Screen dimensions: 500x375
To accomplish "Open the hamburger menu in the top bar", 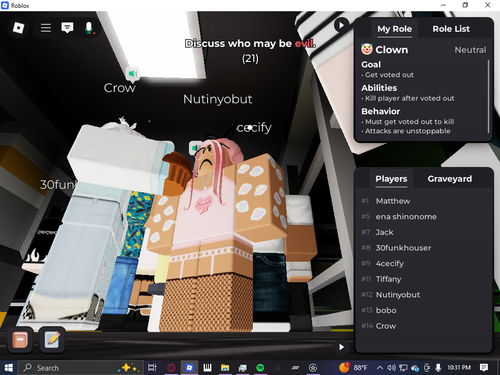I will click(46, 28).
